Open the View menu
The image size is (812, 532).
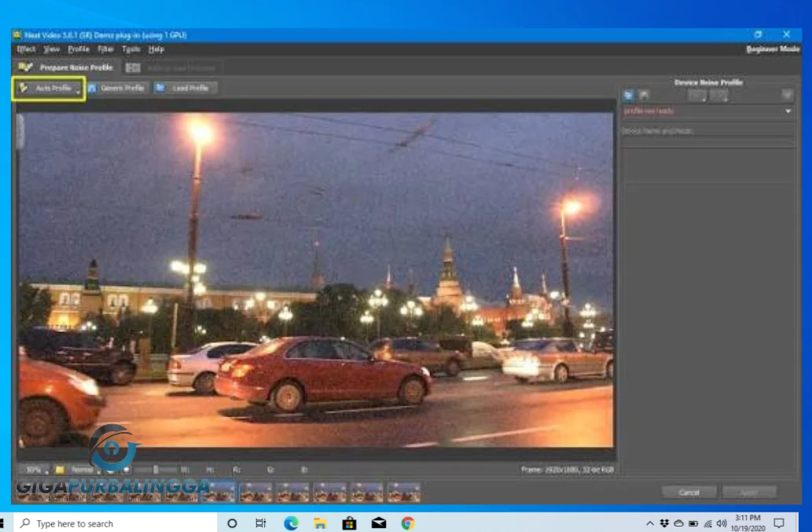pyautogui.click(x=51, y=50)
